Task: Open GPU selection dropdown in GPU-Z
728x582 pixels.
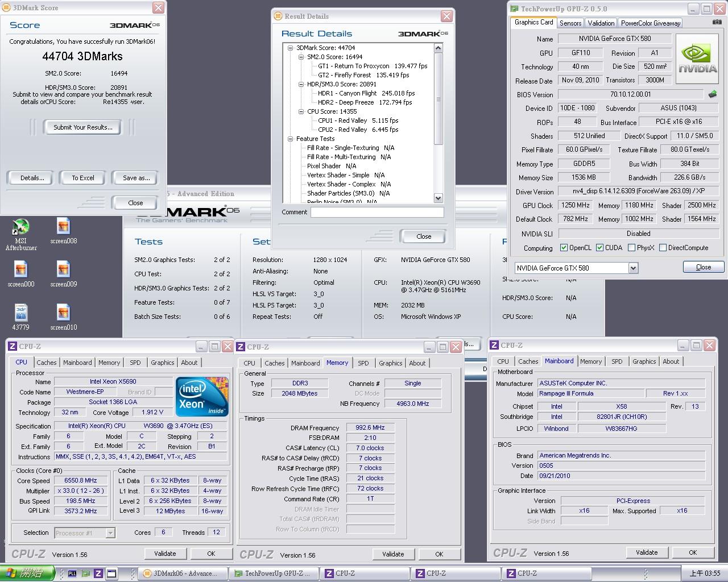Action: pyautogui.click(x=633, y=268)
